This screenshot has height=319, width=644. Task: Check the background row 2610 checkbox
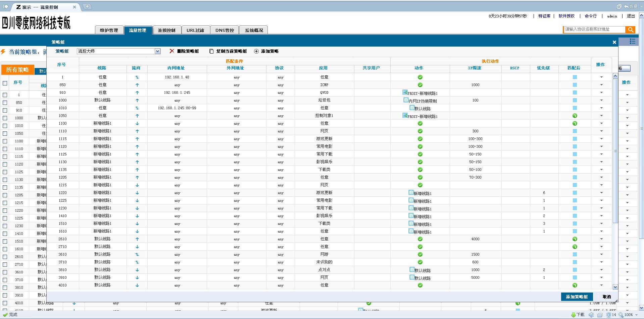(5, 257)
